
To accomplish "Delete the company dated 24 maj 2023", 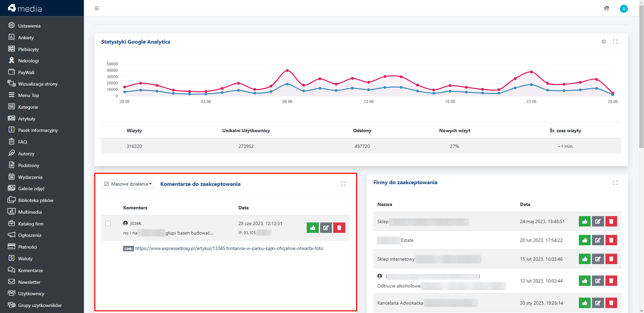I will 611,221.
